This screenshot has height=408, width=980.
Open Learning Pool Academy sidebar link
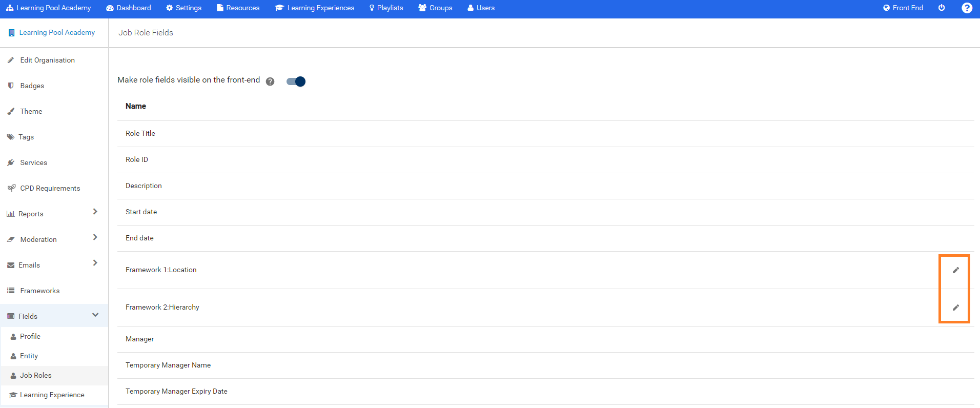click(56, 32)
